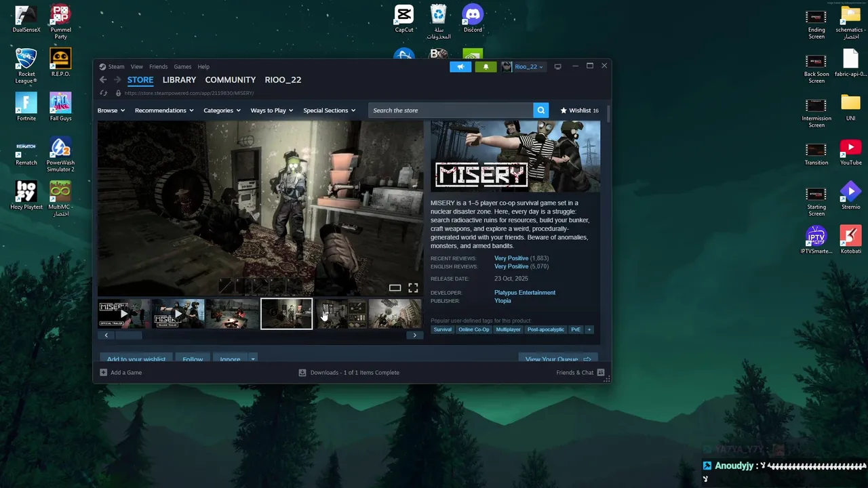Open the YouTube desktop shortcut

tap(850, 151)
